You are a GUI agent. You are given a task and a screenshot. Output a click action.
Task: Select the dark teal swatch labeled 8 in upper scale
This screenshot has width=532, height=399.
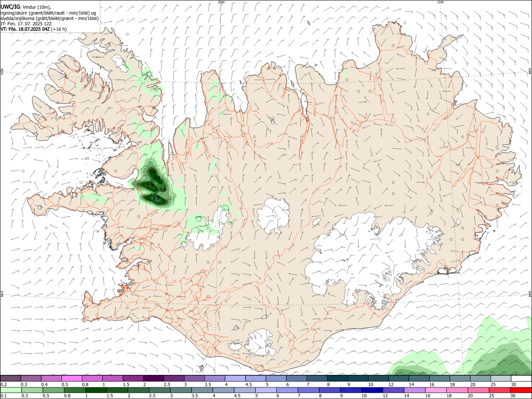point(337,378)
